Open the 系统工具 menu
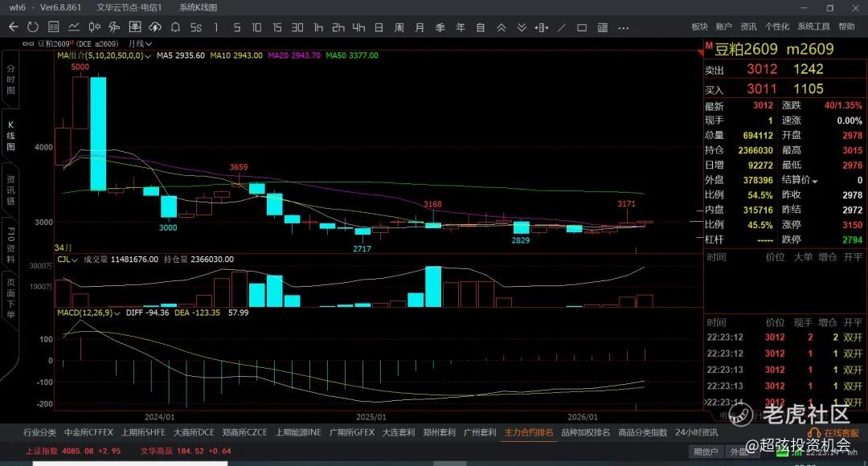The height and width of the screenshot is (466, 868). coord(813,27)
